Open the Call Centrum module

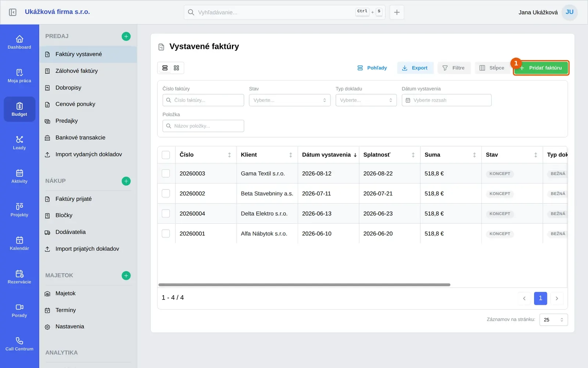tap(19, 344)
